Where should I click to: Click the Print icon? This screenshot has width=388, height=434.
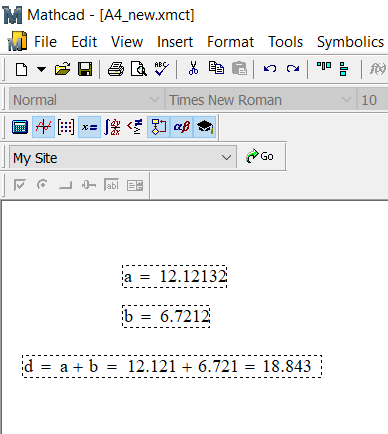click(116, 69)
